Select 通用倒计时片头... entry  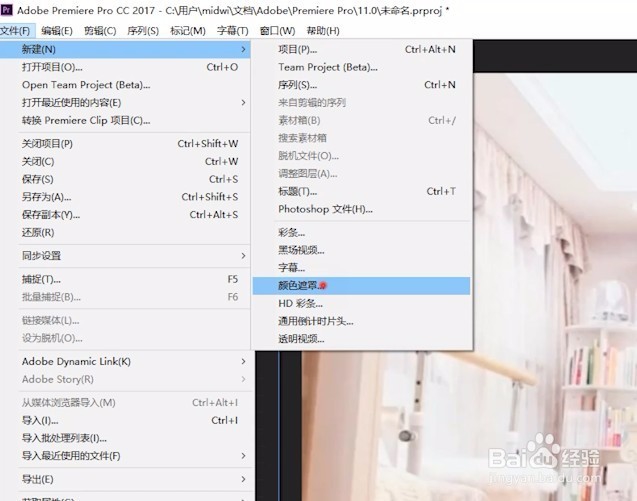click(362, 321)
